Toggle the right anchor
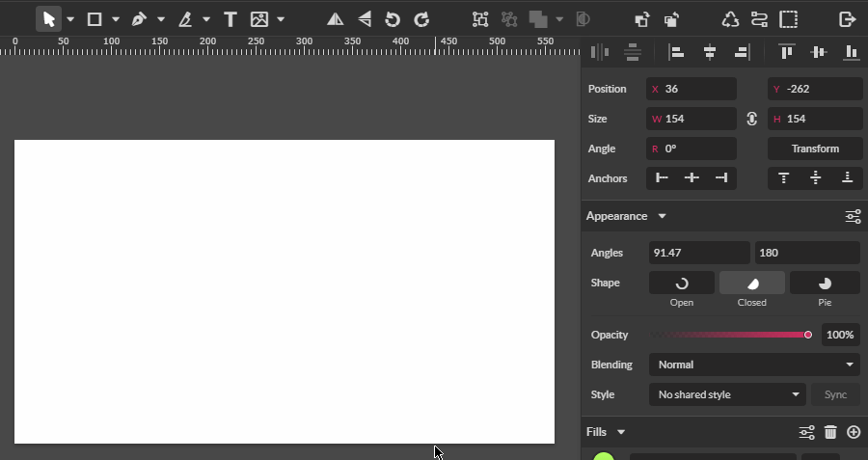 [721, 177]
